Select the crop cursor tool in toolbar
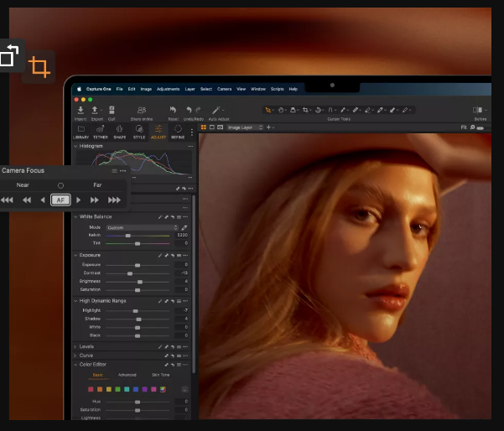This screenshot has height=431, width=504. click(x=305, y=110)
